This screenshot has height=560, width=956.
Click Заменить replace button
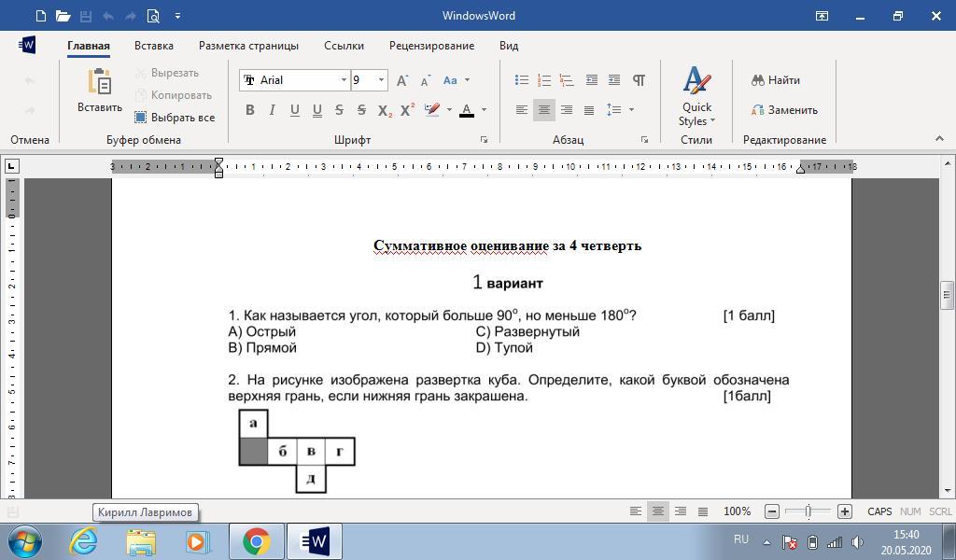tap(784, 110)
